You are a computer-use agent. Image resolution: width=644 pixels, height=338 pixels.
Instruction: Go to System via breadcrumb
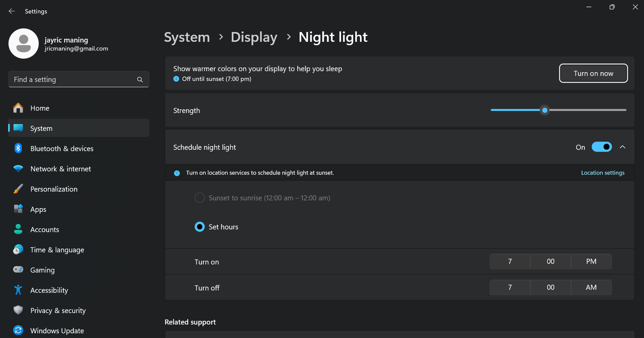(x=187, y=37)
